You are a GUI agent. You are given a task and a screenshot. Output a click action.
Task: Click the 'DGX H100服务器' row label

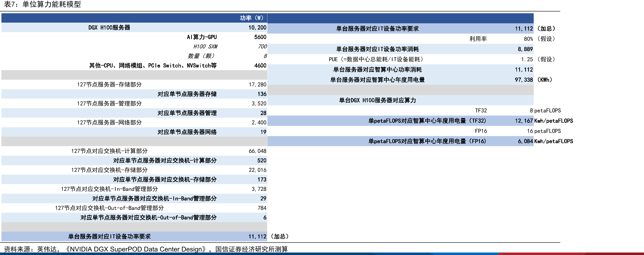click(109, 28)
